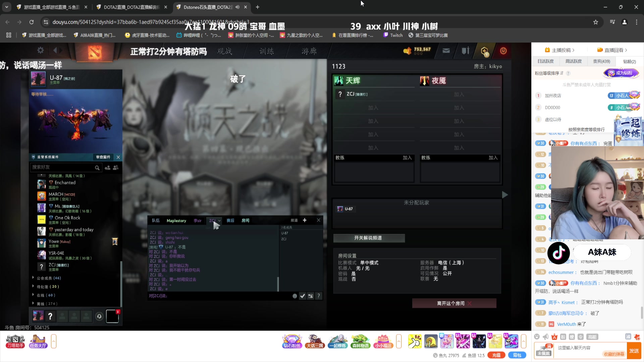Toggle the 粉 fan badge chat option

pyautogui.click(x=563, y=337)
